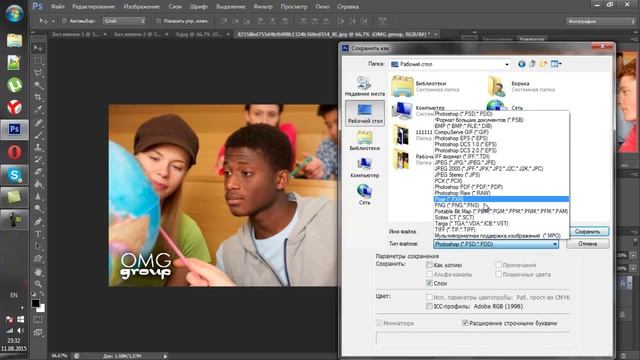This screenshot has height=360, width=640.
Task: Select the Brush tool
Action: (x=38, y=135)
